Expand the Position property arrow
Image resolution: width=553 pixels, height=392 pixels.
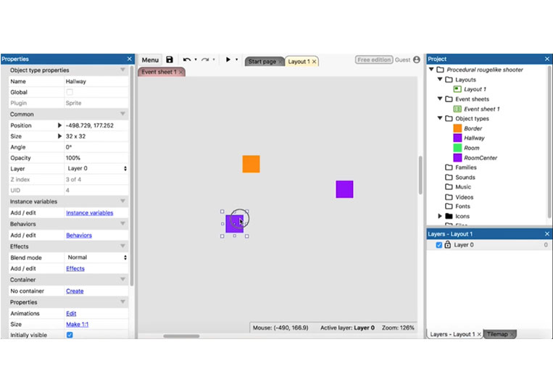[59, 125]
